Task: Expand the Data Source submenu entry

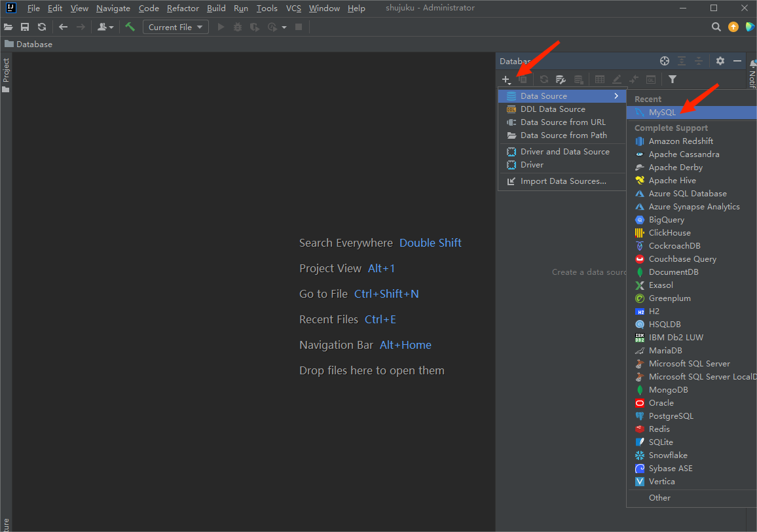Action: point(563,96)
